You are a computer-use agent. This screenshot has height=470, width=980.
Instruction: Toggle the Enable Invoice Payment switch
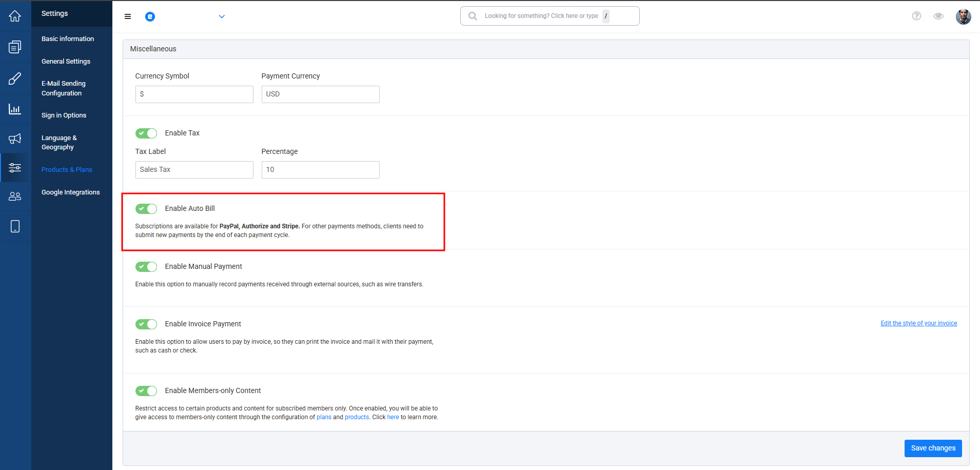coord(146,324)
